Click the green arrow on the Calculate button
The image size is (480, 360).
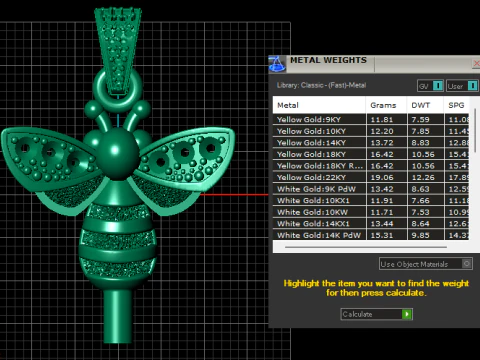407,314
